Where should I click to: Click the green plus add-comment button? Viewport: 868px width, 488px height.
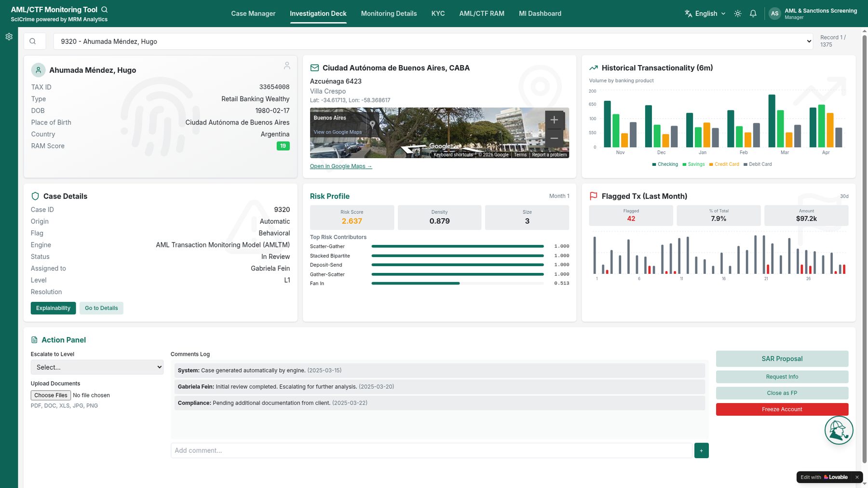tap(701, 450)
